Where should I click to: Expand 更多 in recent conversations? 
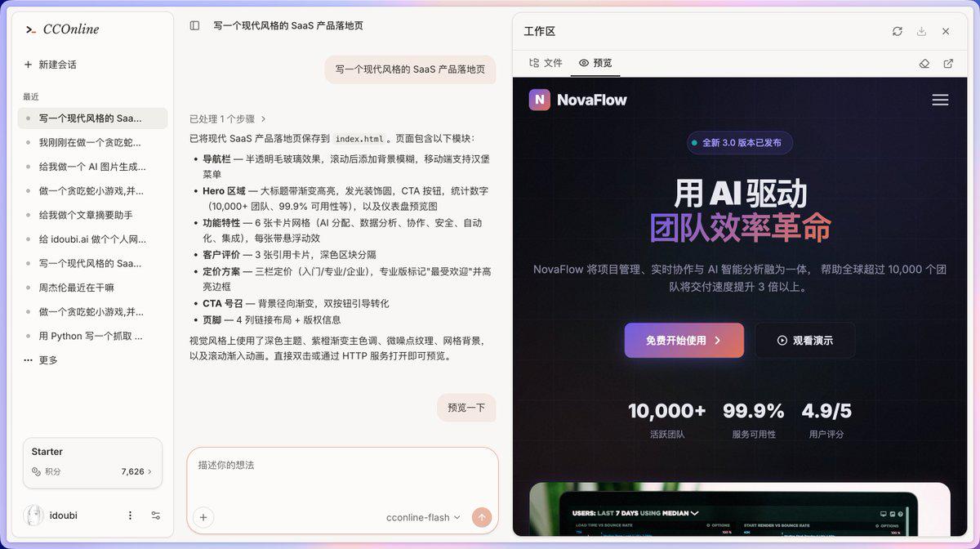click(41, 359)
